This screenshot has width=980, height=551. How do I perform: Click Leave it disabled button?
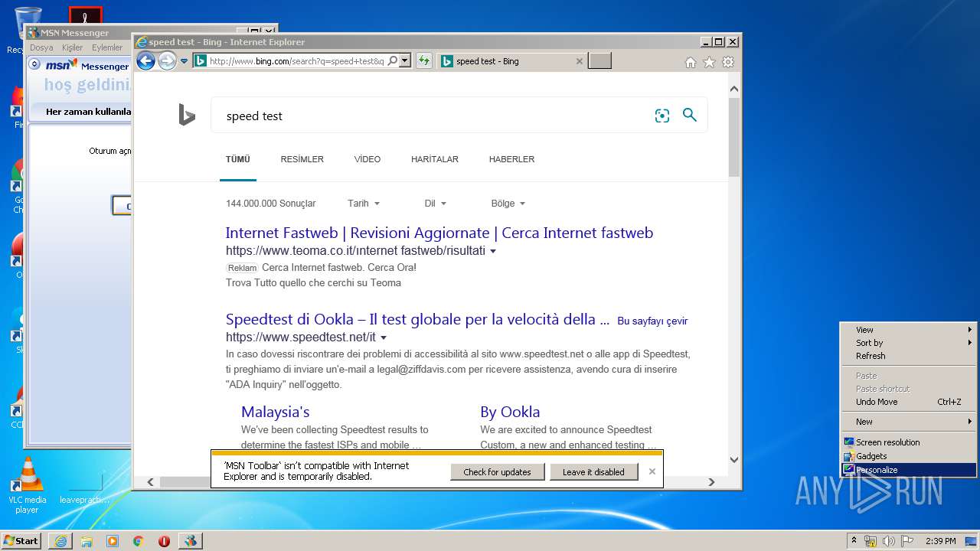point(593,472)
